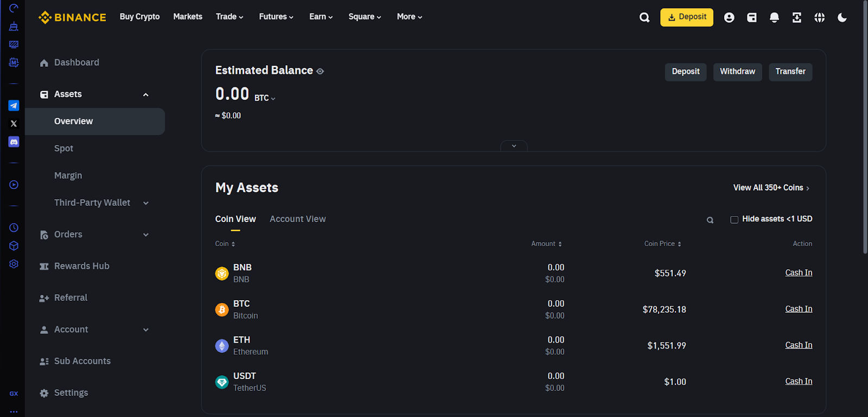Expand Third-Party Wallet in sidebar
This screenshot has height=417, width=868.
(145, 203)
